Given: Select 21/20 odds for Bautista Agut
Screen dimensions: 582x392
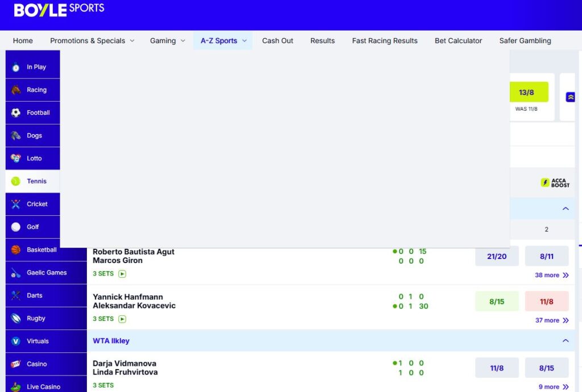Looking at the screenshot, I should click(497, 256).
